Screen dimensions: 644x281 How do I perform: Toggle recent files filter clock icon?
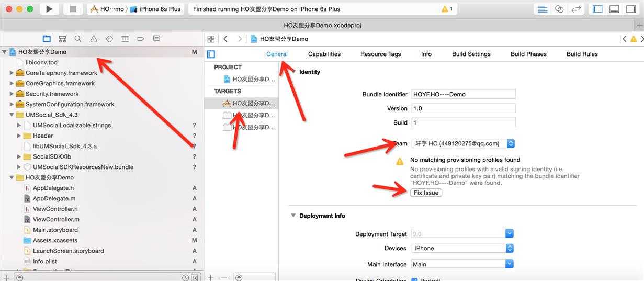(185, 277)
